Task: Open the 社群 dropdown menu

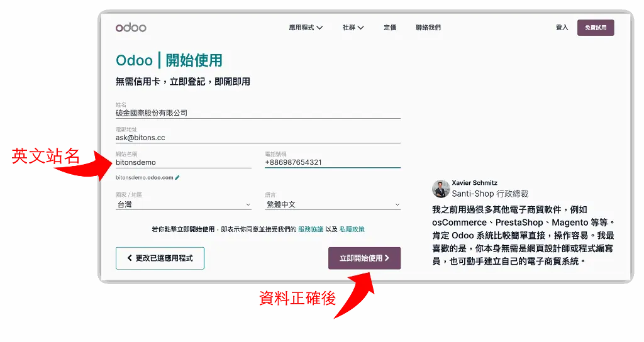Action: pyautogui.click(x=353, y=28)
